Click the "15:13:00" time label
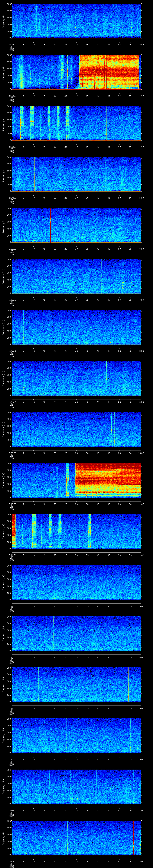 pos(12,657)
